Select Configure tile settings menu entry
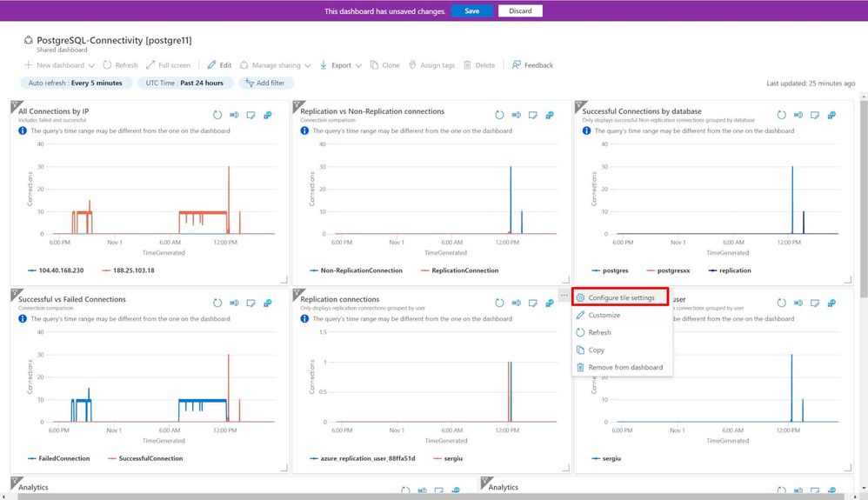 [620, 297]
